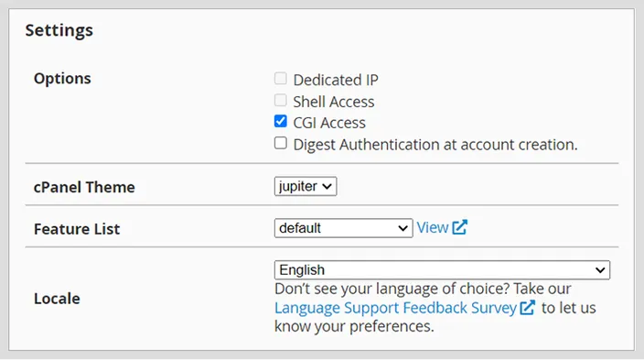
Task: Open the Feature List default dropdown
Action: point(343,228)
